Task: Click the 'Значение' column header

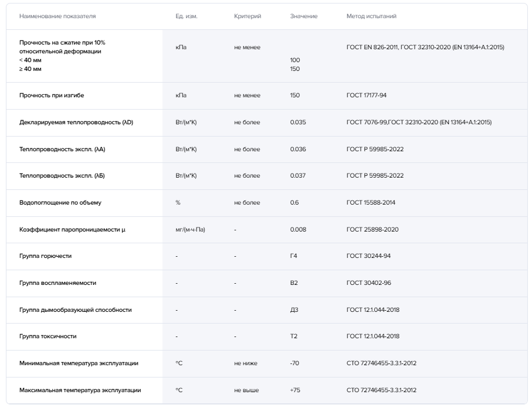Action: 303,16
